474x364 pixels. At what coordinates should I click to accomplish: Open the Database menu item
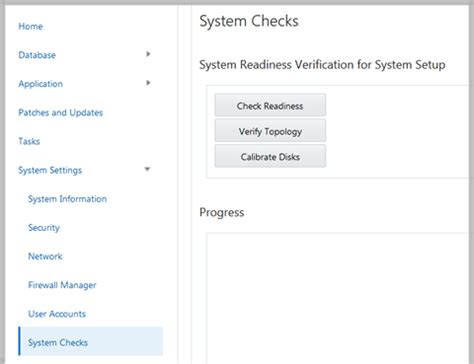click(37, 55)
